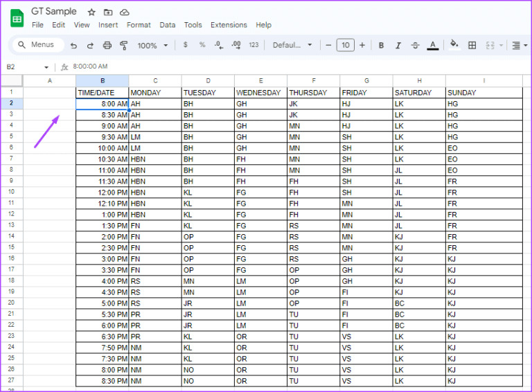Image resolution: width=532 pixels, height=392 pixels.
Task: Format as currency with dollar button
Action: point(185,45)
